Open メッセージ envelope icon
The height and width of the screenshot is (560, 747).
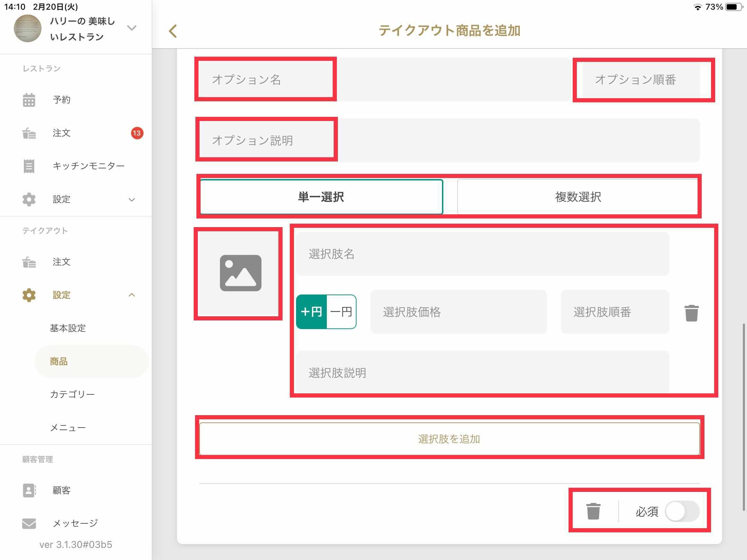(x=29, y=523)
